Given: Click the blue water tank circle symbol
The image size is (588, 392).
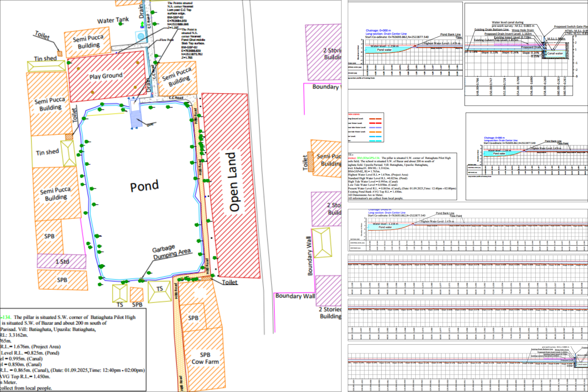Looking at the screenshot, I should [141, 36].
